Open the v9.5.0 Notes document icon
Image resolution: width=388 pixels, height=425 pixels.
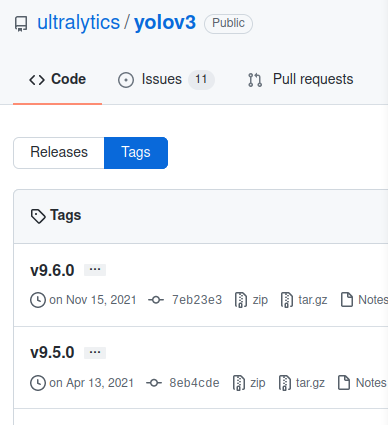[x=344, y=383]
